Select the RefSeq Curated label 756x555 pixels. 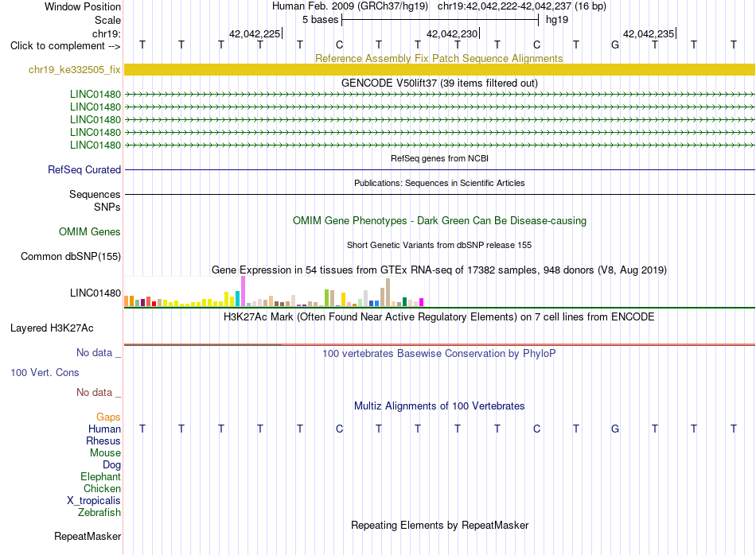[84, 169]
